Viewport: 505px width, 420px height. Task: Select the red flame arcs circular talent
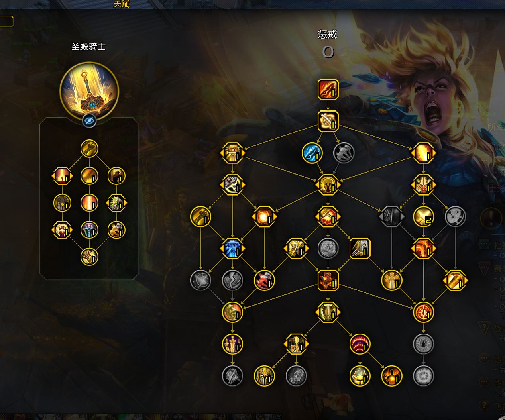pos(360,344)
